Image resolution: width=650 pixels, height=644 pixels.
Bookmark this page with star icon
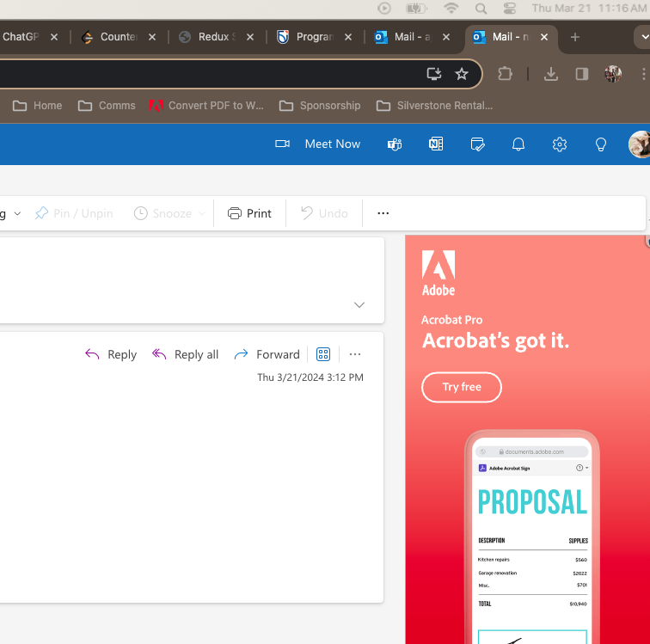462,74
